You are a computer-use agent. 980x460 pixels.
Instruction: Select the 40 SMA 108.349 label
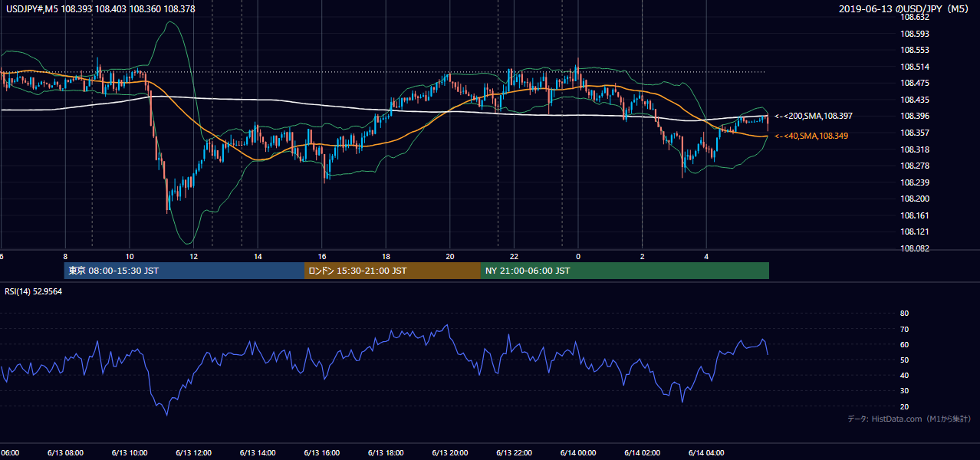point(813,136)
